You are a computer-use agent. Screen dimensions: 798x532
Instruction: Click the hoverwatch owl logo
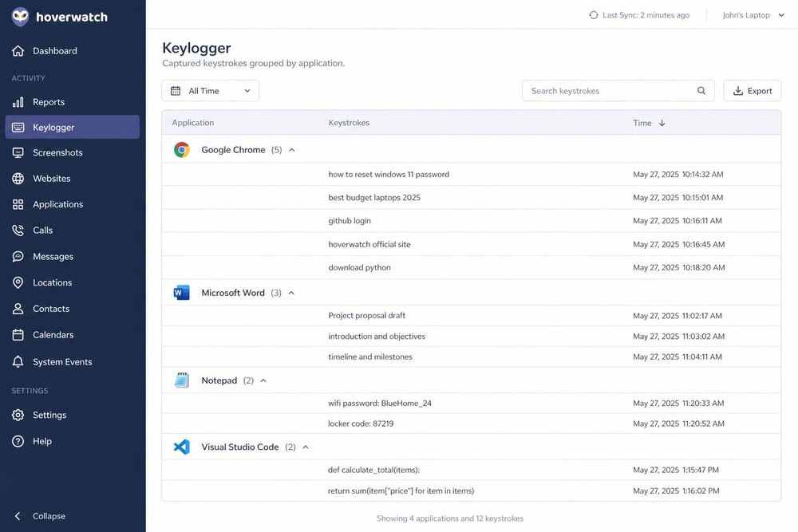point(21,17)
